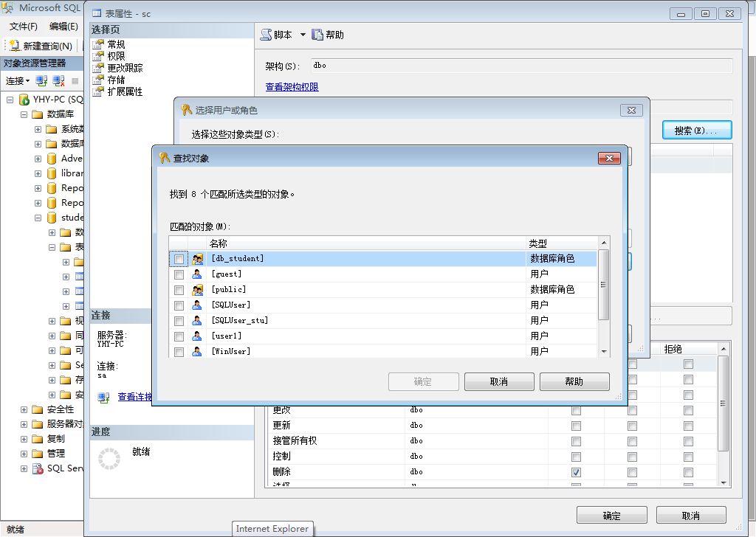Open the 查看架构权限 link
The height and width of the screenshot is (537, 756).
(292, 87)
